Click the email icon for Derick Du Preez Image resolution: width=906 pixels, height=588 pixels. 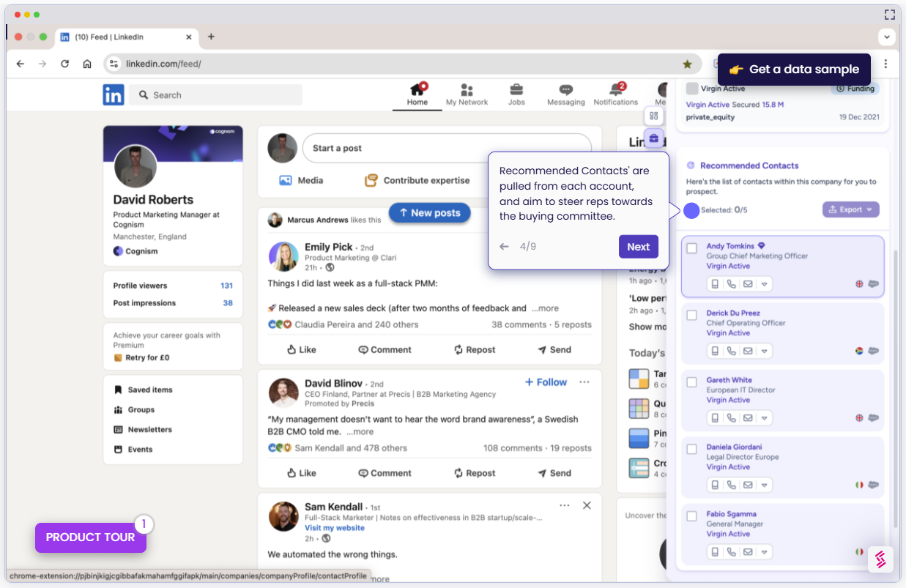pyautogui.click(x=748, y=351)
